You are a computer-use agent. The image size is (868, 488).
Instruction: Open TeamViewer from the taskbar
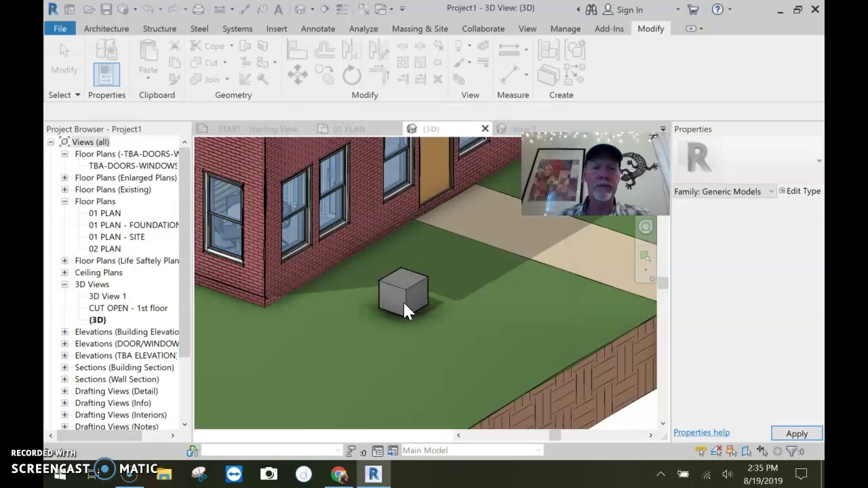pos(234,474)
